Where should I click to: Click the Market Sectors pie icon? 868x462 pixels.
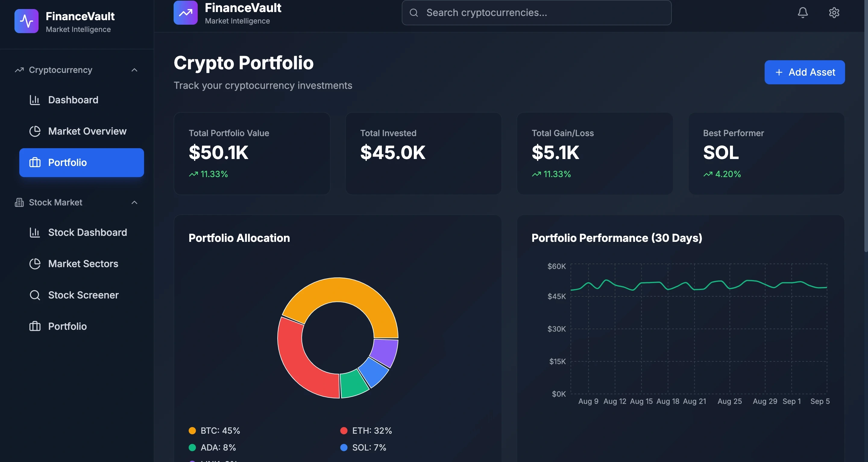[x=35, y=264]
